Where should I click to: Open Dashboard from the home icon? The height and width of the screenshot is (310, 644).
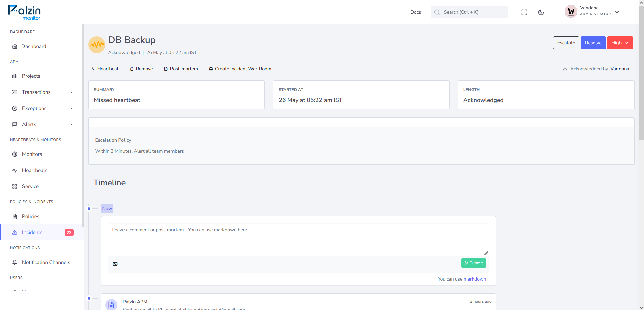(15, 46)
